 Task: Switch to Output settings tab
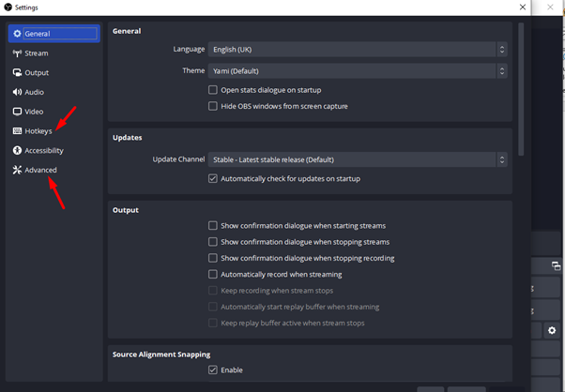54,73
